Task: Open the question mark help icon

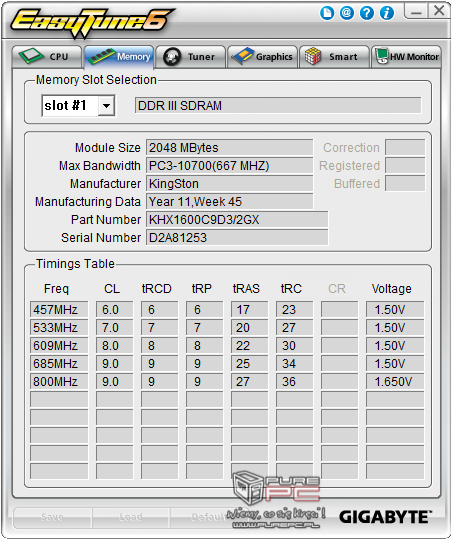Action: point(367,13)
